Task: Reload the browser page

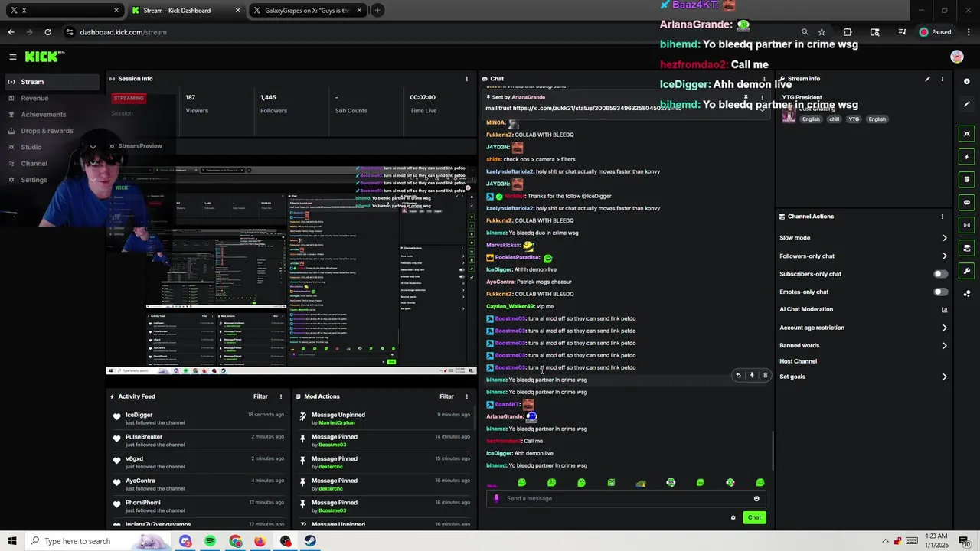Action: [47, 32]
